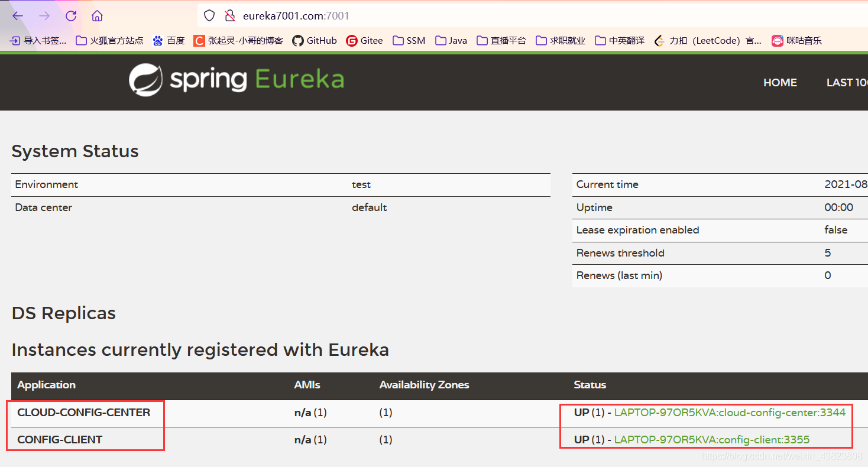Click the 'System Status' heading
The width and height of the screenshot is (868, 467).
click(75, 151)
